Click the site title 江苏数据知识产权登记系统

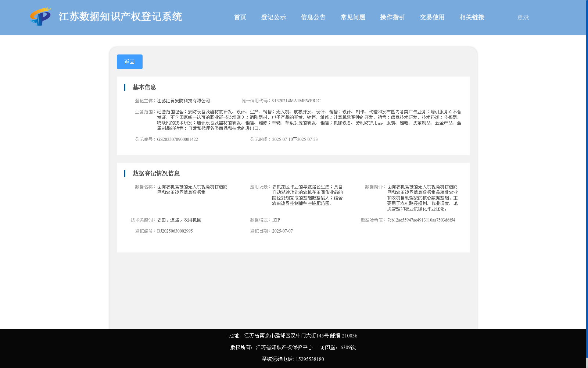(120, 17)
